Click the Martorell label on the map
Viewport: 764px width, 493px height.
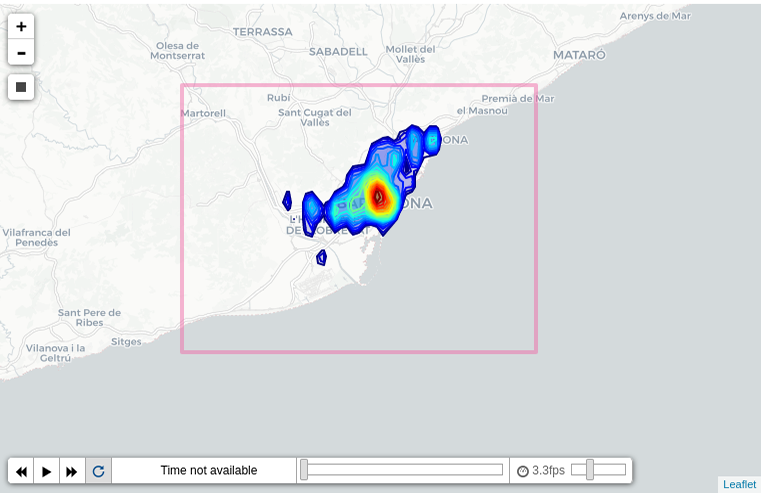pyautogui.click(x=204, y=114)
